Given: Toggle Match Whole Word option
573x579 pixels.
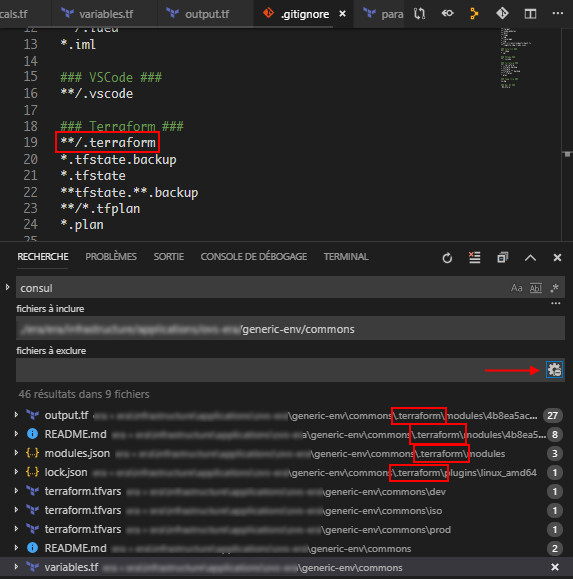Looking at the screenshot, I should pyautogui.click(x=536, y=288).
